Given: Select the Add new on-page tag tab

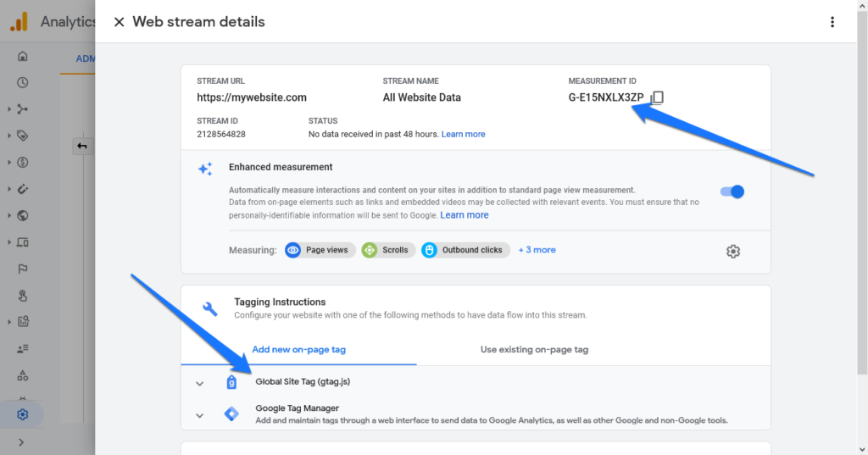Looking at the screenshot, I should [299, 349].
